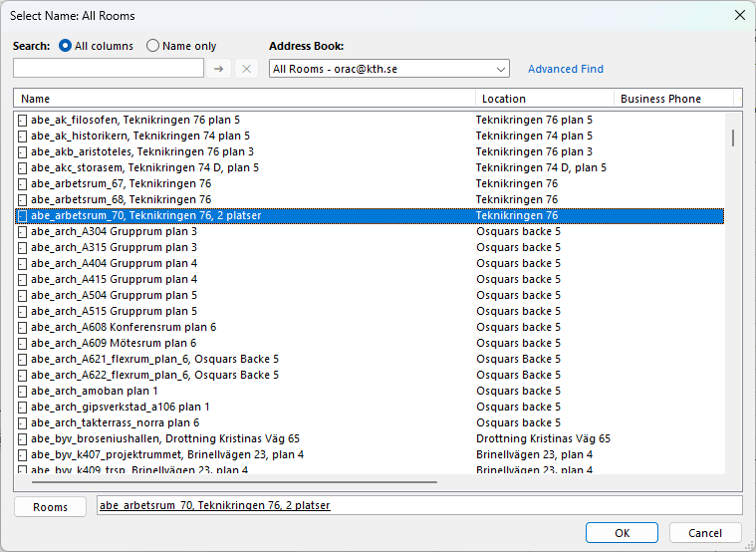Image resolution: width=756 pixels, height=552 pixels.
Task: Close the Select Name dialog
Action: pyautogui.click(x=740, y=15)
